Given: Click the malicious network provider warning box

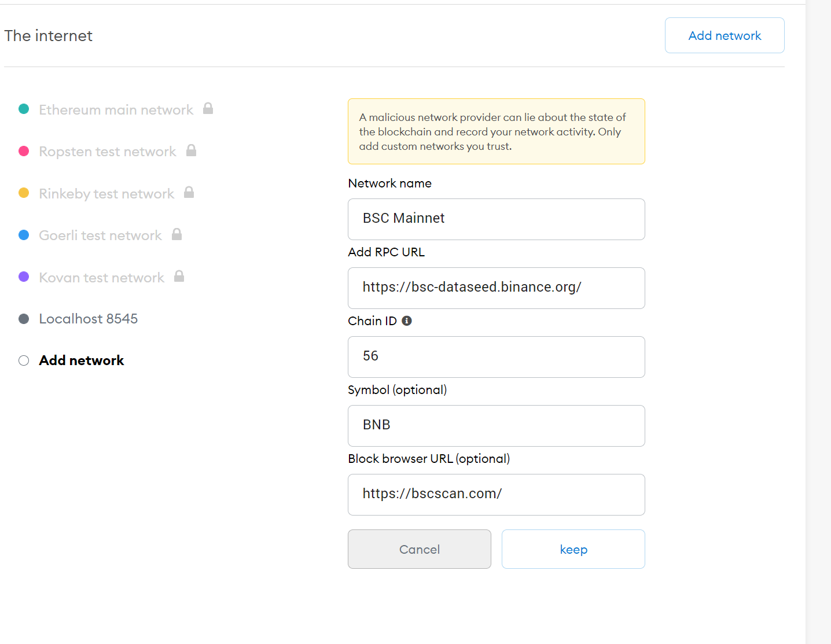Looking at the screenshot, I should pos(497,131).
